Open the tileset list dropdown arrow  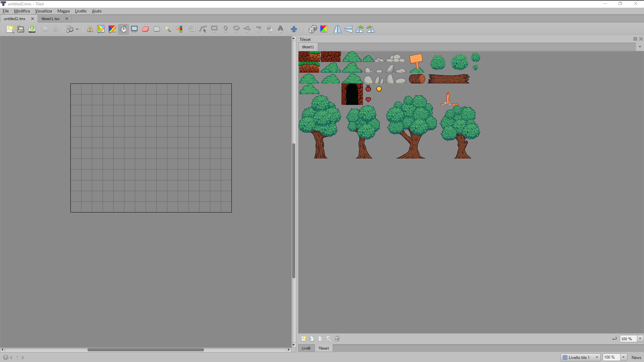[640, 47]
